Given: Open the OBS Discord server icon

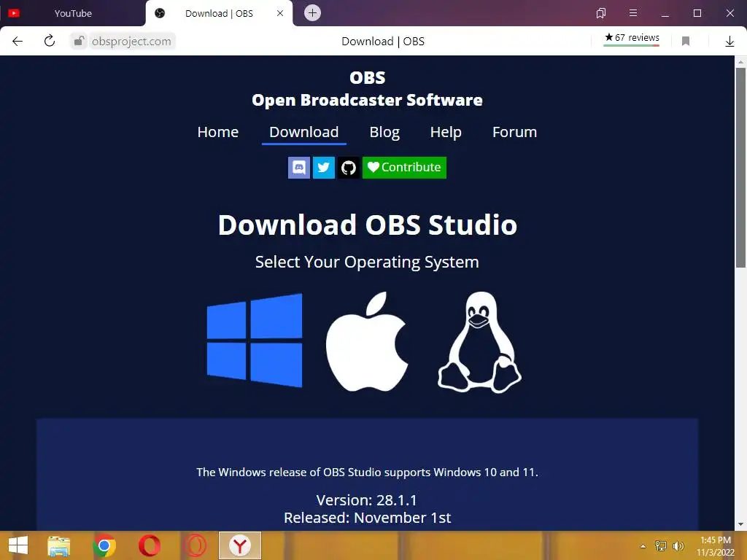Looking at the screenshot, I should point(299,168).
